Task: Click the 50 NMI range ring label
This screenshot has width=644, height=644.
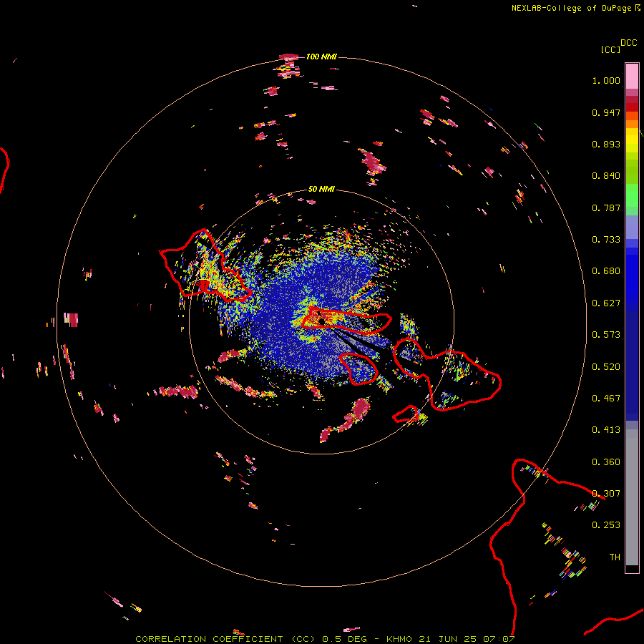Action: (x=321, y=189)
